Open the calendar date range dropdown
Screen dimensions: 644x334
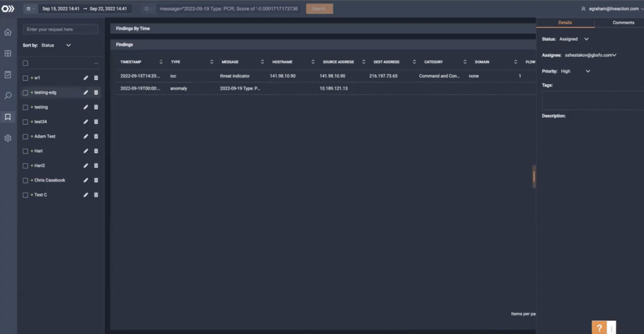click(x=30, y=8)
